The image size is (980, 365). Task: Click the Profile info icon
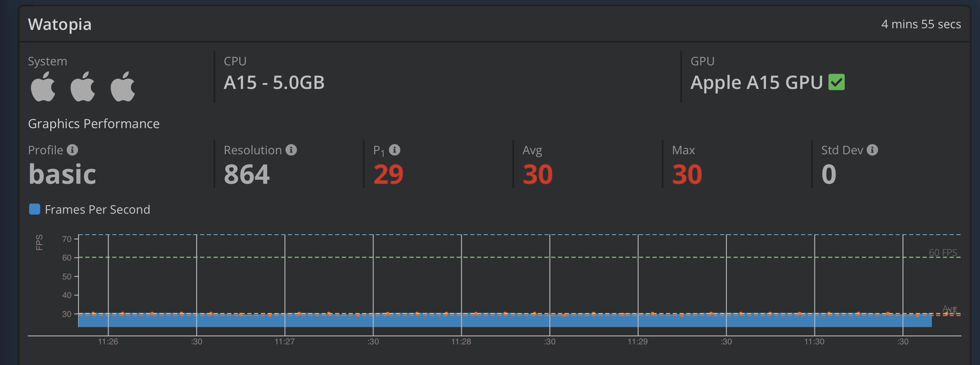coord(73,150)
